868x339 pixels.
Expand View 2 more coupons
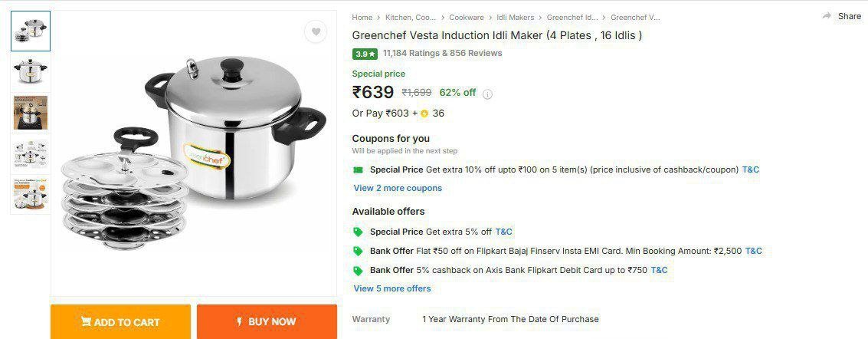pos(398,188)
